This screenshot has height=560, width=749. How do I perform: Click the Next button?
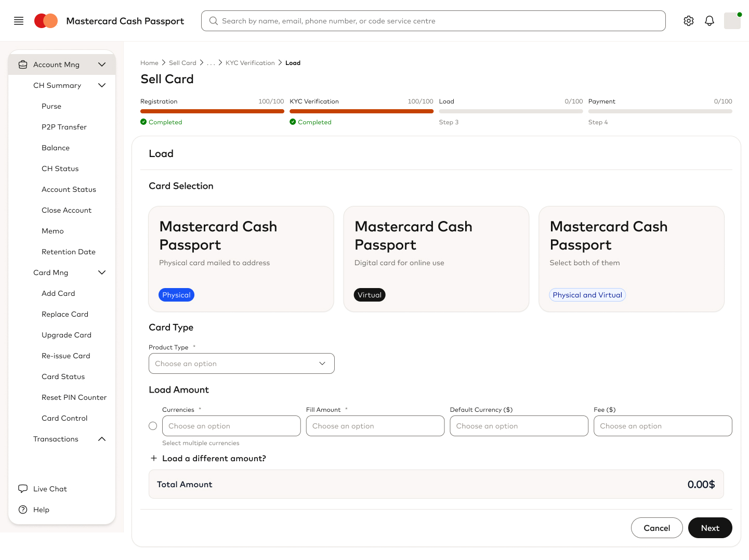point(710,528)
